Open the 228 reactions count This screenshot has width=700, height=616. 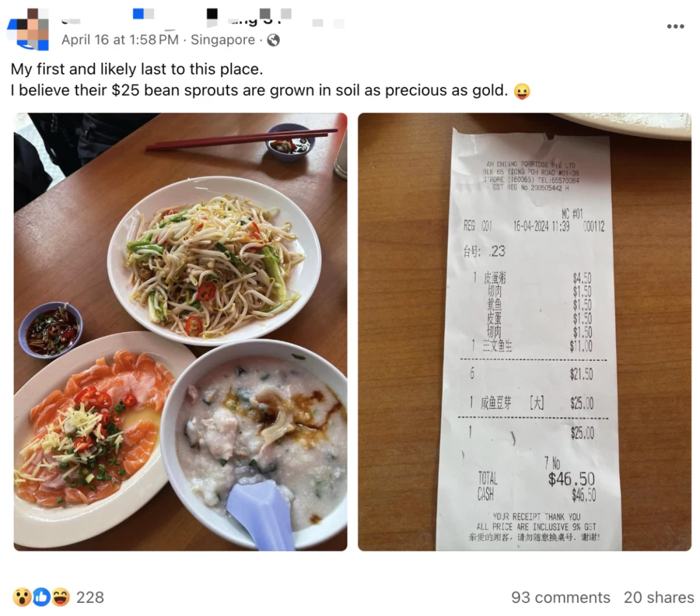89,597
